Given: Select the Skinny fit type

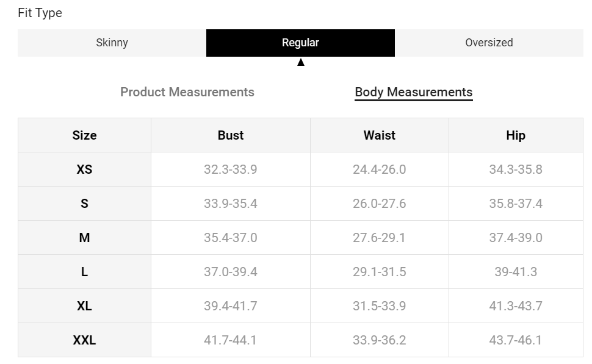Looking at the screenshot, I should point(112,43).
